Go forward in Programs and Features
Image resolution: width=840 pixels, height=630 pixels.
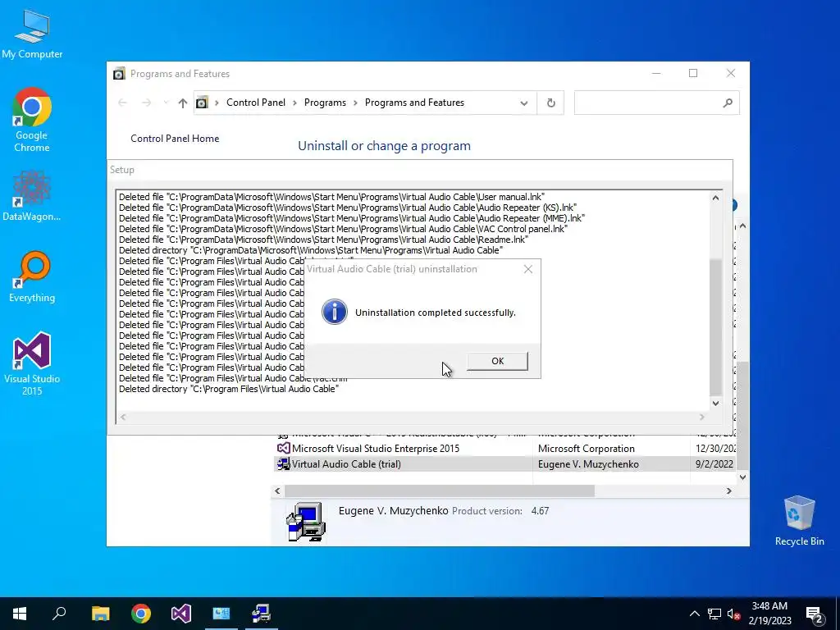[x=146, y=103]
